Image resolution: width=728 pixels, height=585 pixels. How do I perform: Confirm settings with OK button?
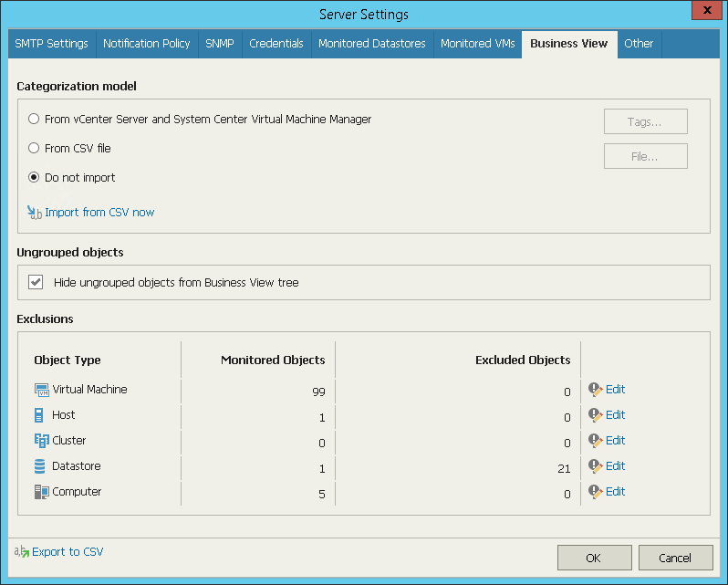coord(594,558)
